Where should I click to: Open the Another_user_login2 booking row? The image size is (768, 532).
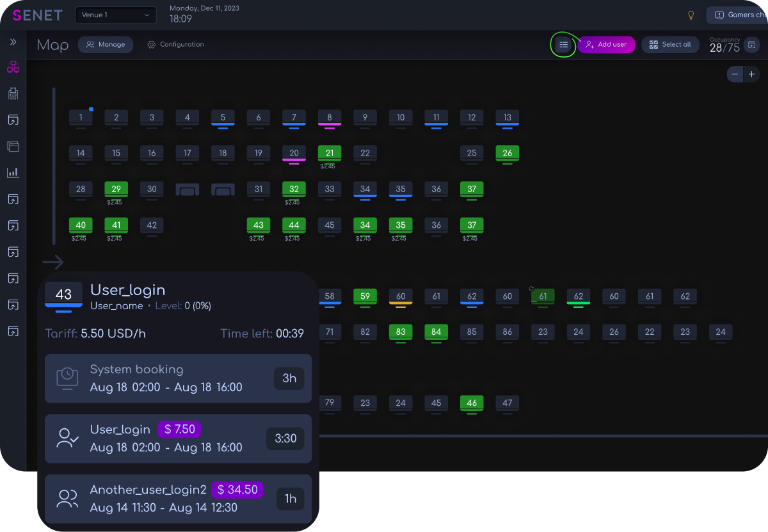(178, 499)
